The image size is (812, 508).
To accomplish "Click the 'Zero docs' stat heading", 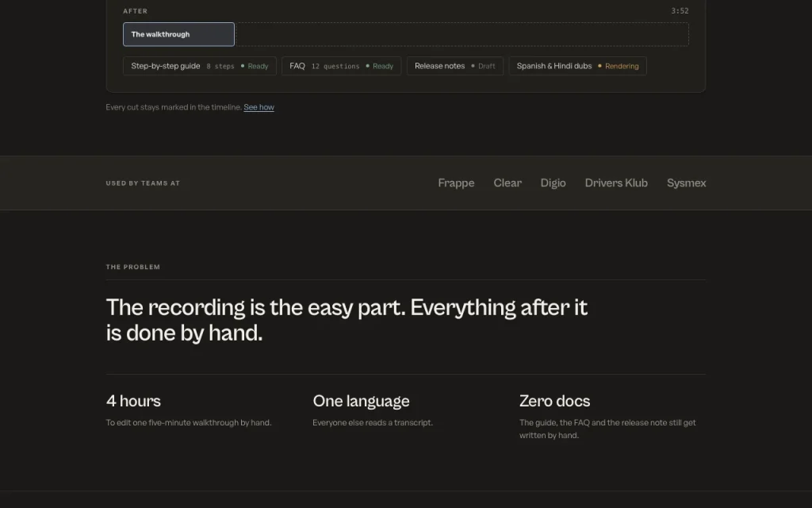I will [554, 401].
